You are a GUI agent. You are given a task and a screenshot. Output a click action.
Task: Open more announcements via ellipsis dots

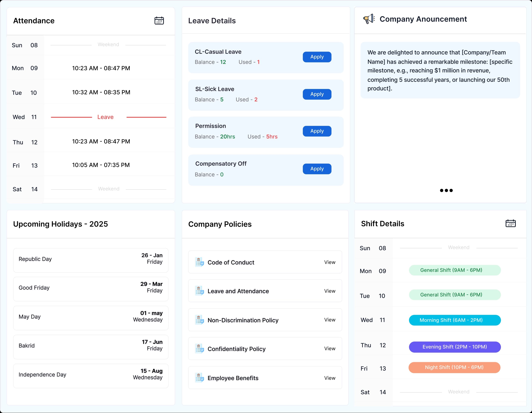(x=446, y=190)
